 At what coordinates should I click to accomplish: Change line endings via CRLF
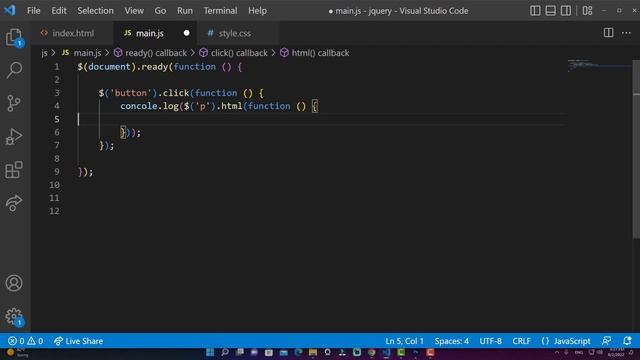click(x=521, y=341)
